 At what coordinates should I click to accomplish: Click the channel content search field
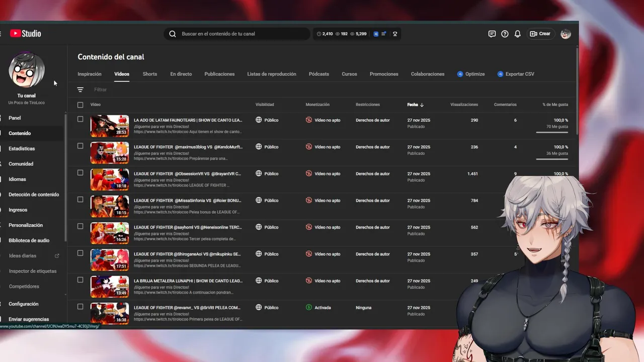236,34
